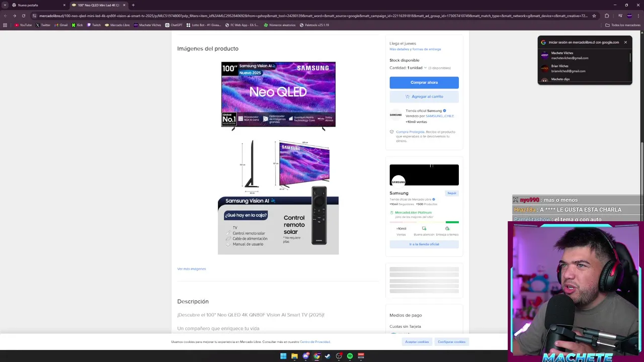The height and width of the screenshot is (362, 644).
Task: Open the Compra Protegida link
Action: [410, 132]
